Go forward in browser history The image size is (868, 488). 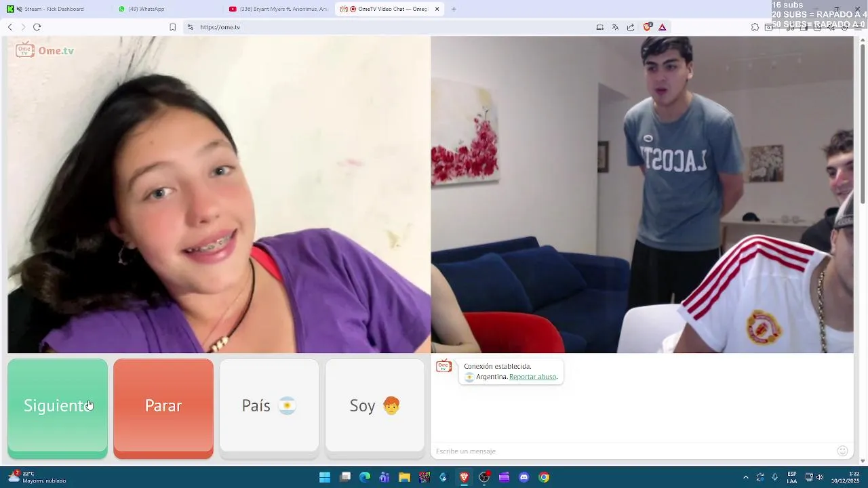[23, 27]
